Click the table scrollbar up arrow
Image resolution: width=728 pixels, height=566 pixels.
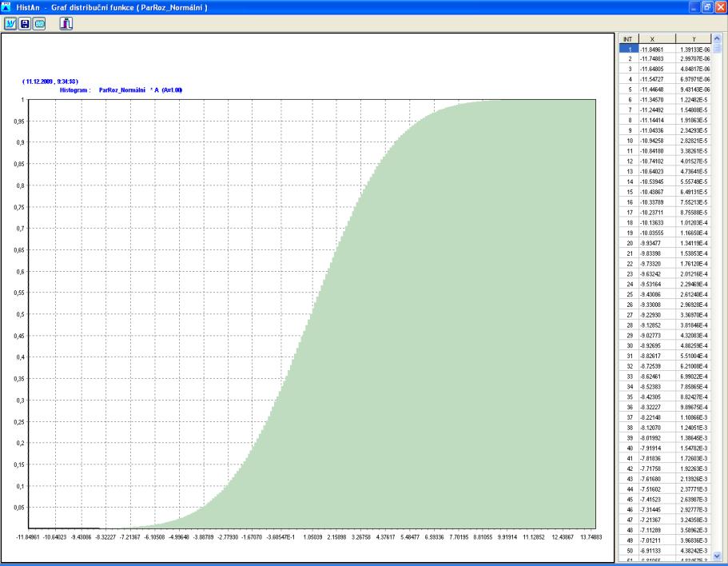click(x=716, y=38)
